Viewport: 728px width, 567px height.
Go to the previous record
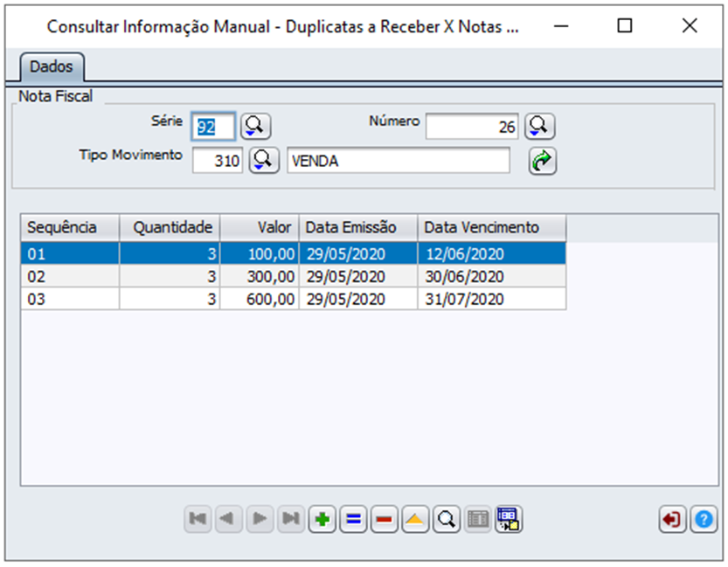(x=228, y=519)
